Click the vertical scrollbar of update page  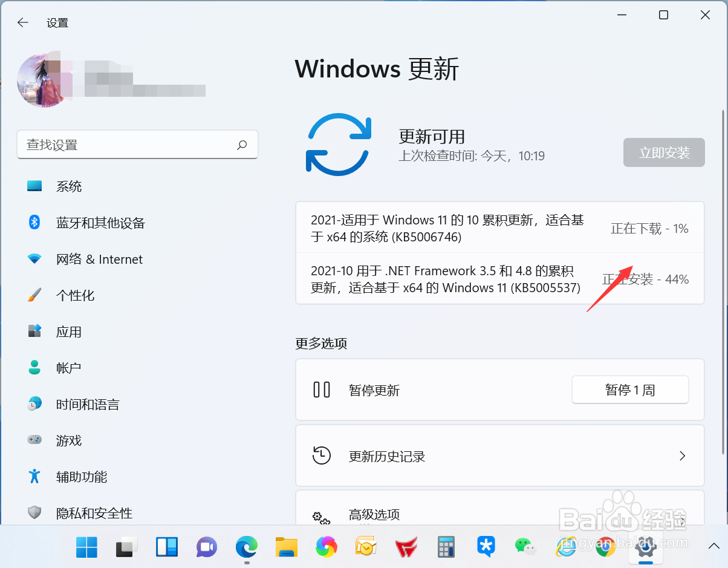723,282
